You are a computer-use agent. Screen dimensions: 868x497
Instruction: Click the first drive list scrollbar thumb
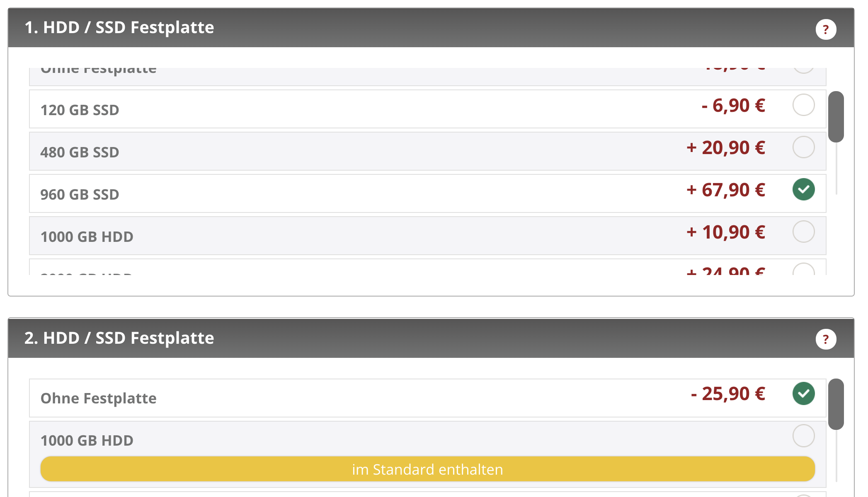pyautogui.click(x=836, y=117)
